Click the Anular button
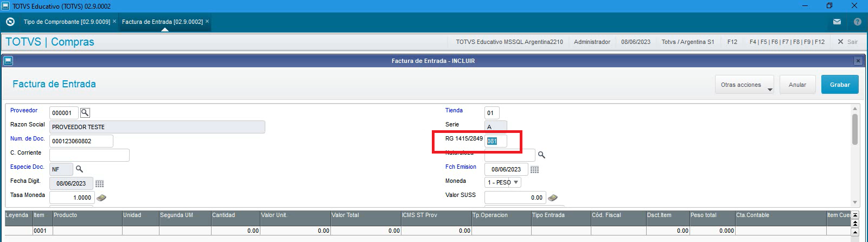Viewport: 868px width, 242px height. pyautogui.click(x=797, y=85)
